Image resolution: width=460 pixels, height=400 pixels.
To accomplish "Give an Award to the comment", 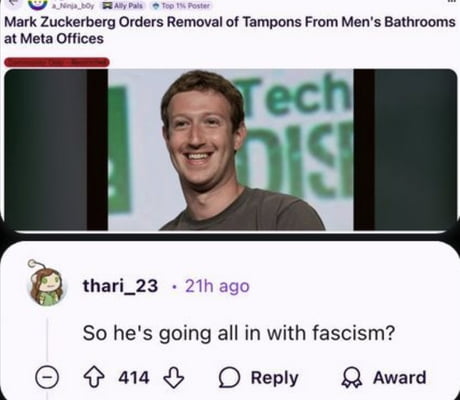I will point(384,378).
